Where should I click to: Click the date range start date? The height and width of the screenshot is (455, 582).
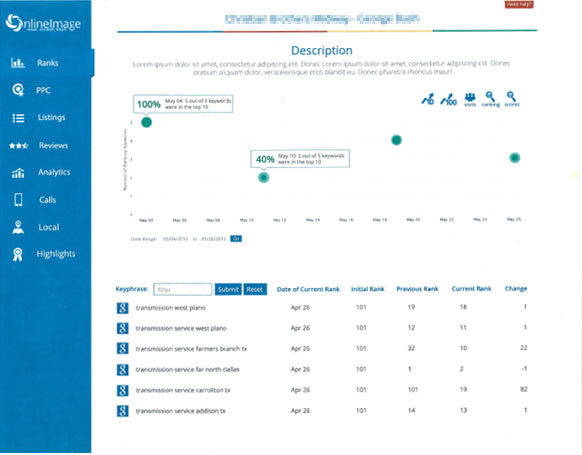click(x=175, y=239)
